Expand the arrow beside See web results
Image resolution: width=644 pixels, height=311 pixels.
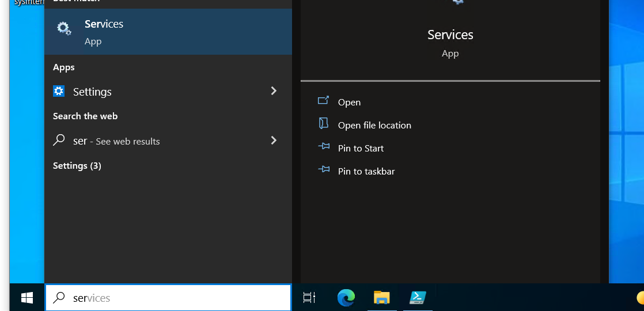point(274,141)
